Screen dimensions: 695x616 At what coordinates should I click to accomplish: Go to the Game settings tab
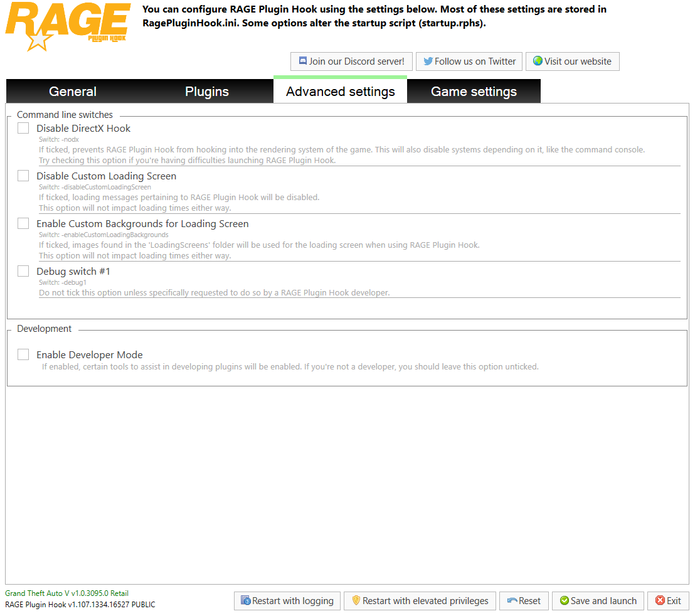point(474,92)
